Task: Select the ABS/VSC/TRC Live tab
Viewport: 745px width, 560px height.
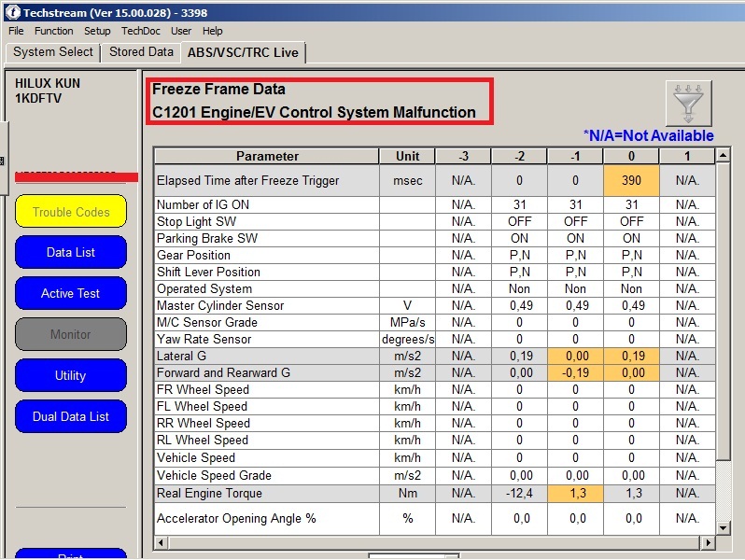Action: 243,52
